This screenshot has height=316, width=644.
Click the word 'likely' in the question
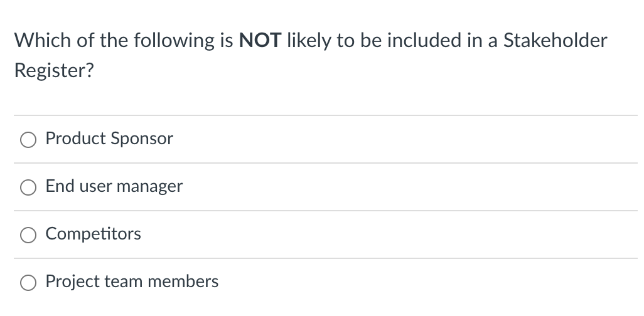308,41
